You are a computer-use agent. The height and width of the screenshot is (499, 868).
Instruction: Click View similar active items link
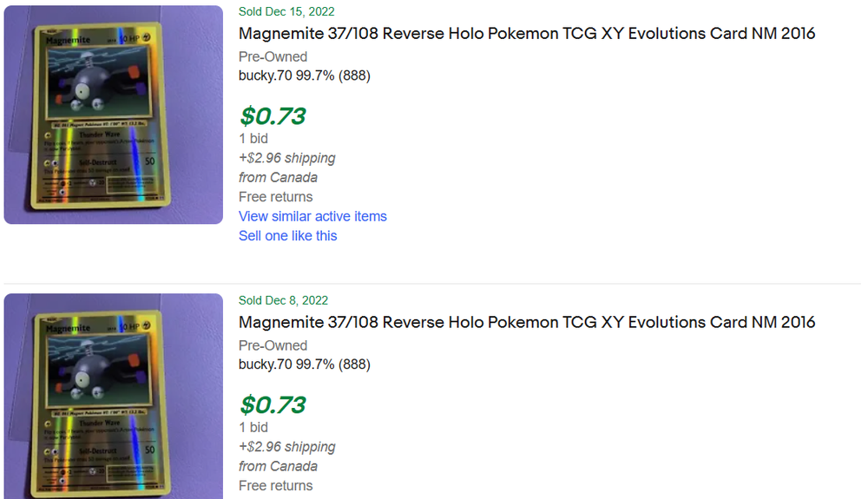click(312, 216)
